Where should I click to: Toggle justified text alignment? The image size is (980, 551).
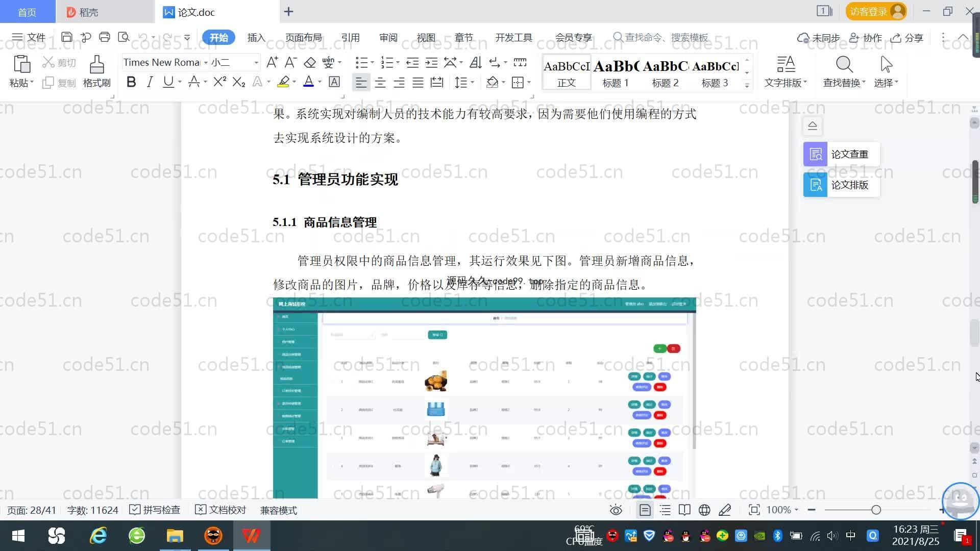pos(418,82)
